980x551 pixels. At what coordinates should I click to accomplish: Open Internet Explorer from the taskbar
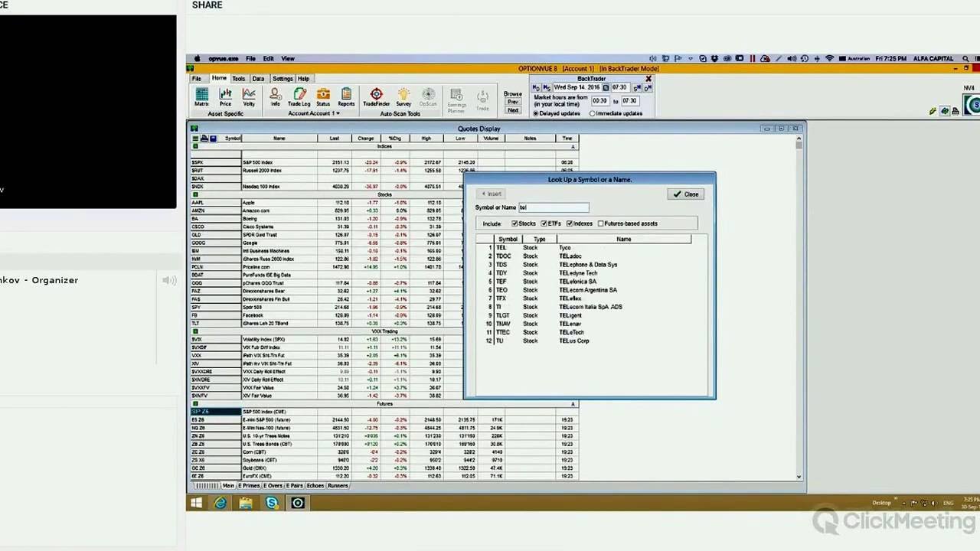[220, 503]
